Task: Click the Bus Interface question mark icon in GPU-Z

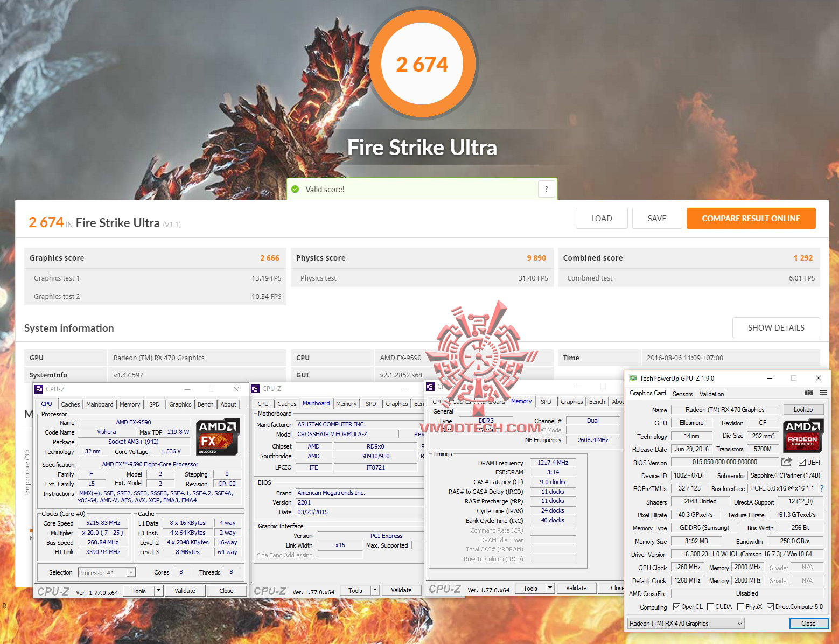Action: (822, 488)
